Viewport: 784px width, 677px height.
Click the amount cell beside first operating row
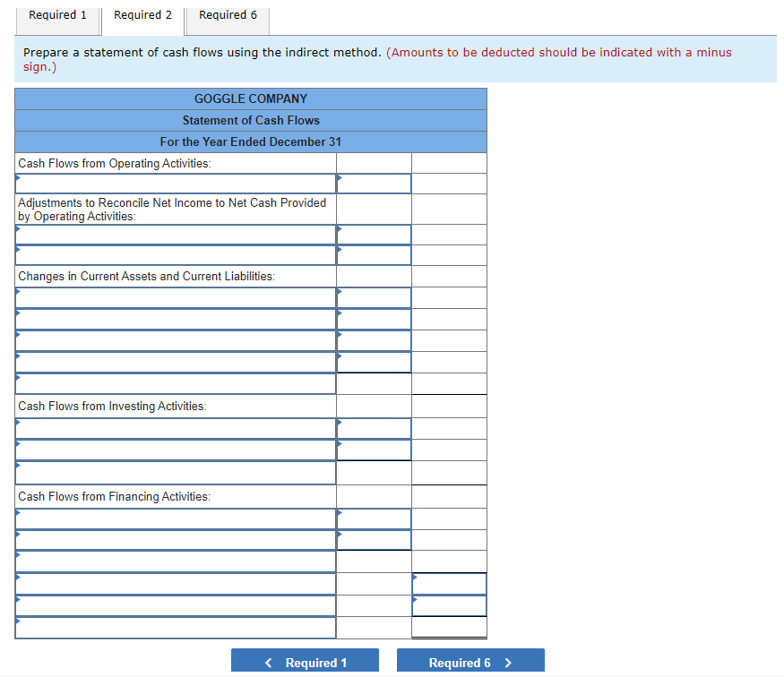pos(374,184)
